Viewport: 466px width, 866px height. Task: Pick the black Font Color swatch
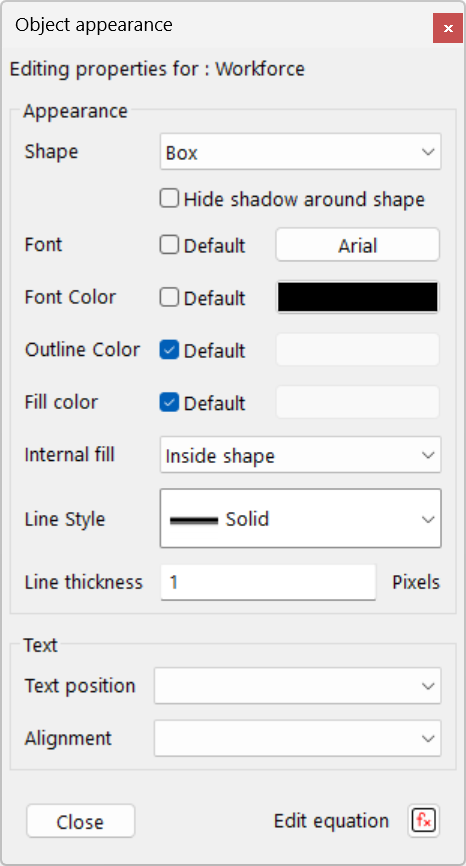pyautogui.click(x=358, y=297)
